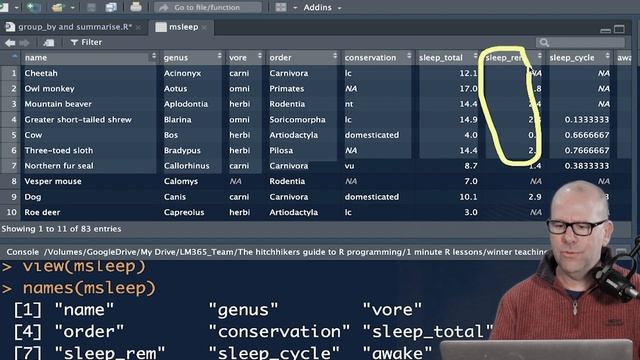Select the Roe deer cell
The image size is (640, 360).
click(x=42, y=212)
